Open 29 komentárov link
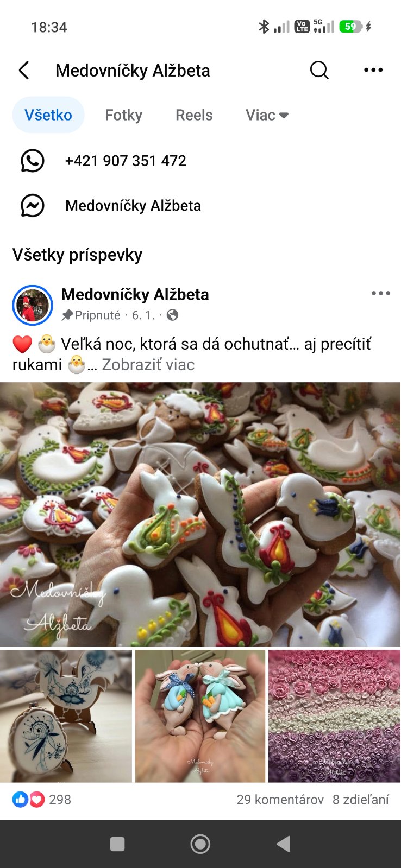 (x=280, y=799)
